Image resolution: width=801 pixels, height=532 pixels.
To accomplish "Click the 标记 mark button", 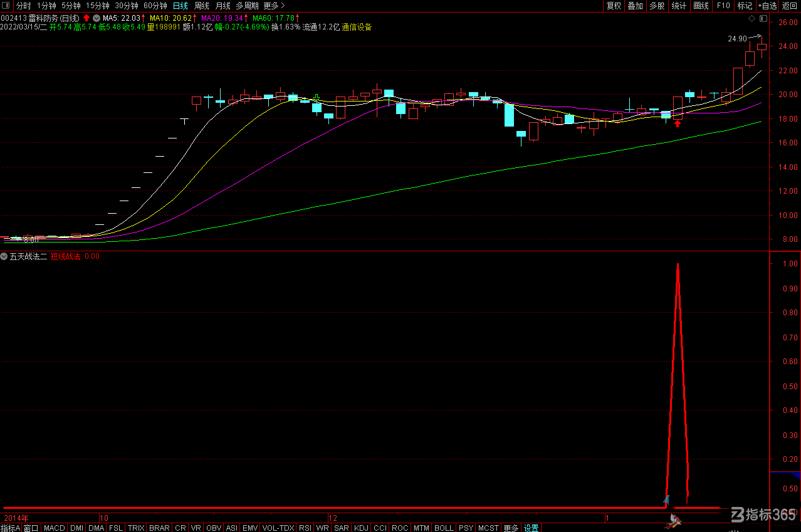I will click(745, 6).
